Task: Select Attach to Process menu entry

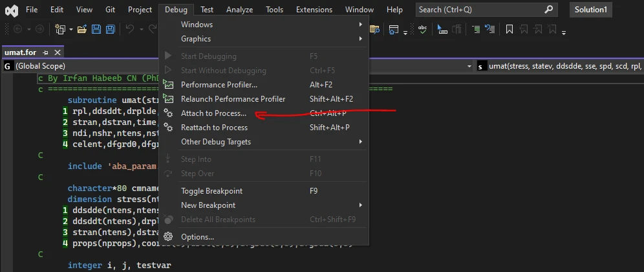Action: point(213,113)
